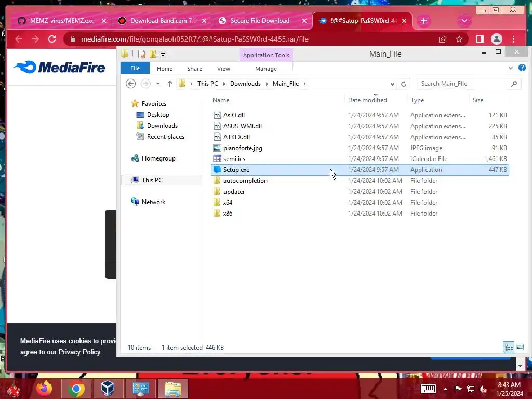
Task: Switch to Large icons view layout icon
Action: pos(520,347)
